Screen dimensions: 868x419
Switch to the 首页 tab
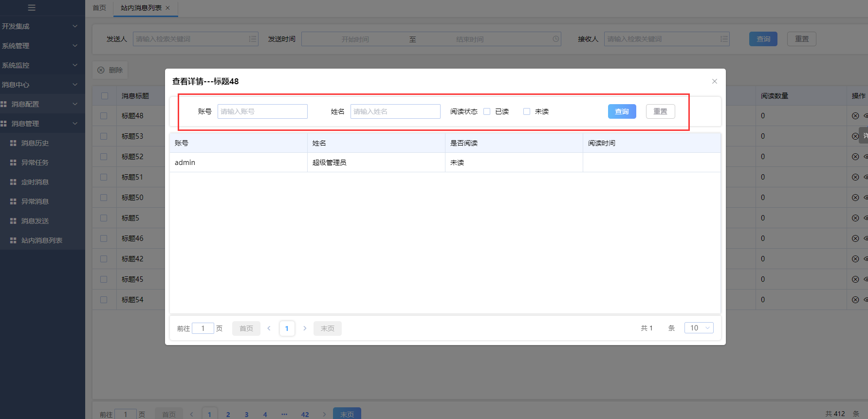[99, 8]
